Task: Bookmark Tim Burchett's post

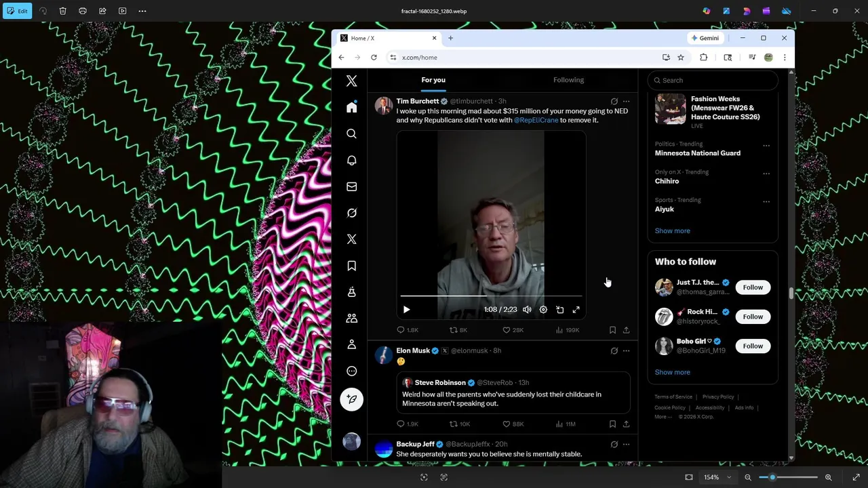Action: (x=612, y=330)
